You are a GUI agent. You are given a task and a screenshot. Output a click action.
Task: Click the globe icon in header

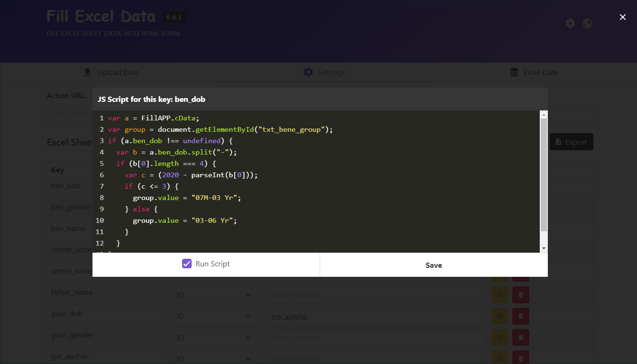click(588, 23)
